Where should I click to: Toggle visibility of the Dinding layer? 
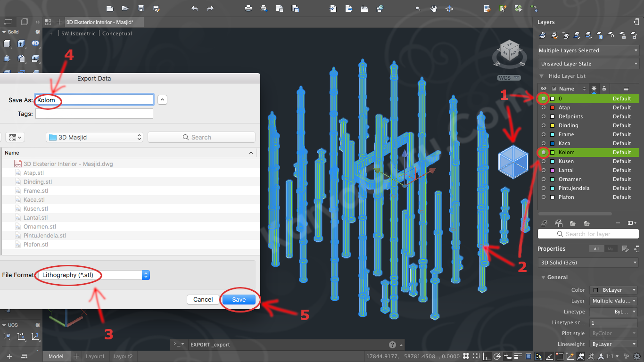544,125
